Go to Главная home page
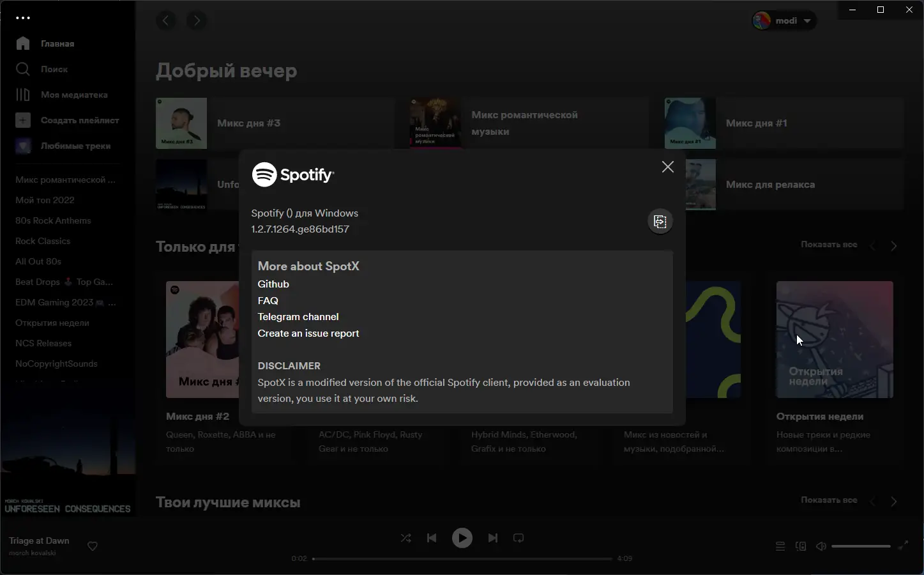This screenshot has height=575, width=924. click(x=45, y=43)
